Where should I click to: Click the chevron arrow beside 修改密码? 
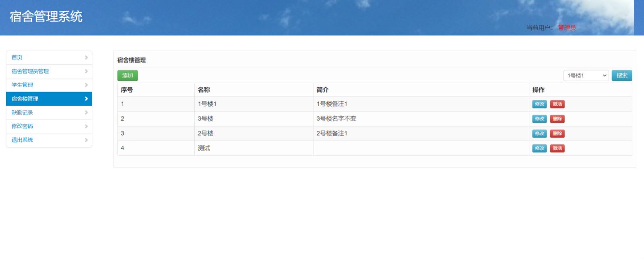(x=86, y=126)
